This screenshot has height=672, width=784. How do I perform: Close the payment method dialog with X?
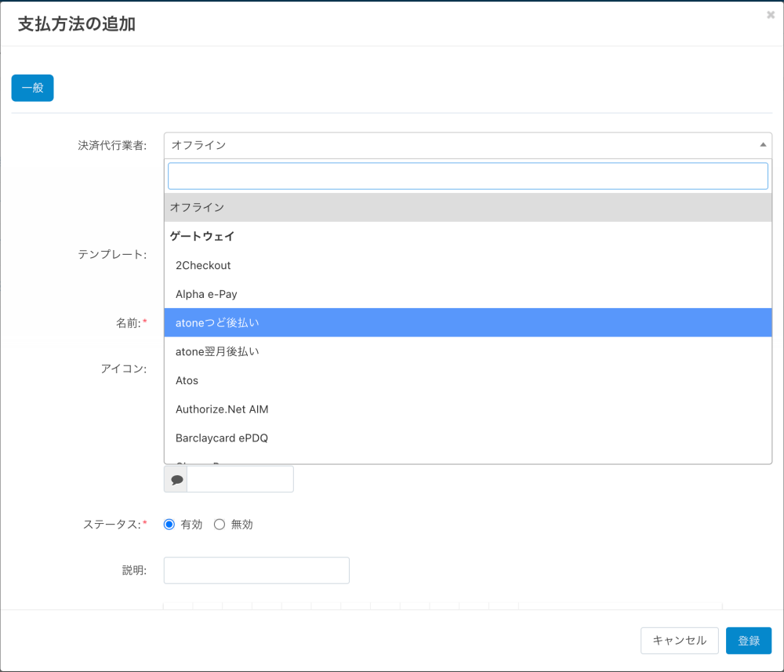pyautogui.click(x=770, y=15)
